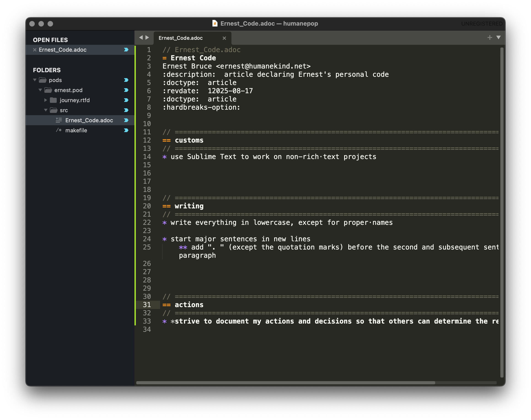Click the cyan badge next to src folder
This screenshot has height=420, width=531.
[x=126, y=110]
